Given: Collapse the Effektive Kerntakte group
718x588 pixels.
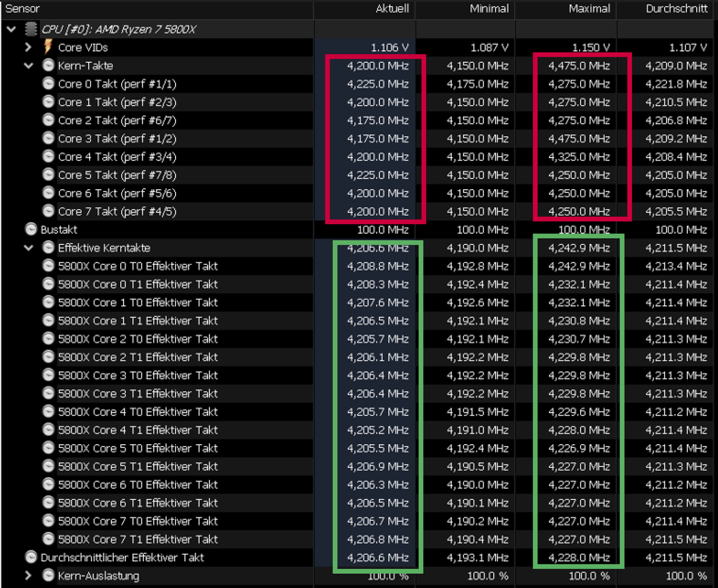Looking at the screenshot, I should click(x=28, y=248).
